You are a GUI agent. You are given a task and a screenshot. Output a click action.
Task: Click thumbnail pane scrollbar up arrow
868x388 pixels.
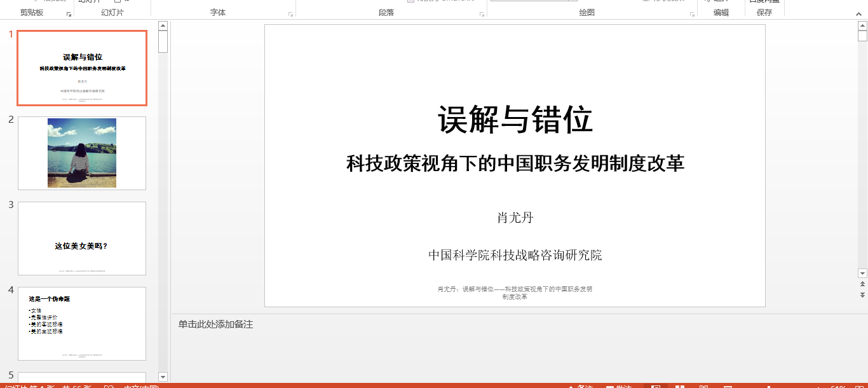tap(163, 25)
